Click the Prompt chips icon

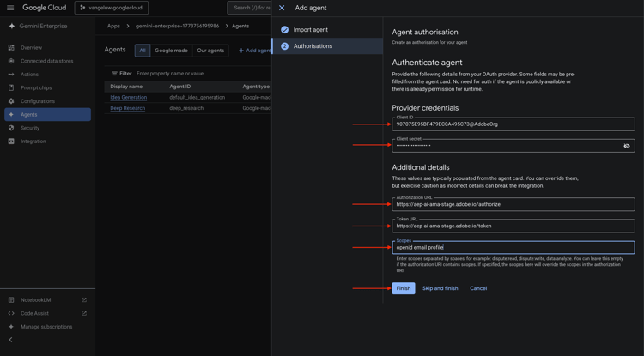coord(11,87)
